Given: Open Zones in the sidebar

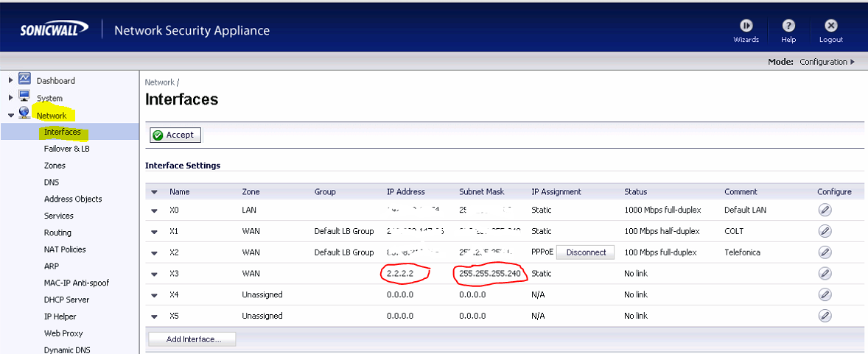Looking at the screenshot, I should tap(55, 166).
